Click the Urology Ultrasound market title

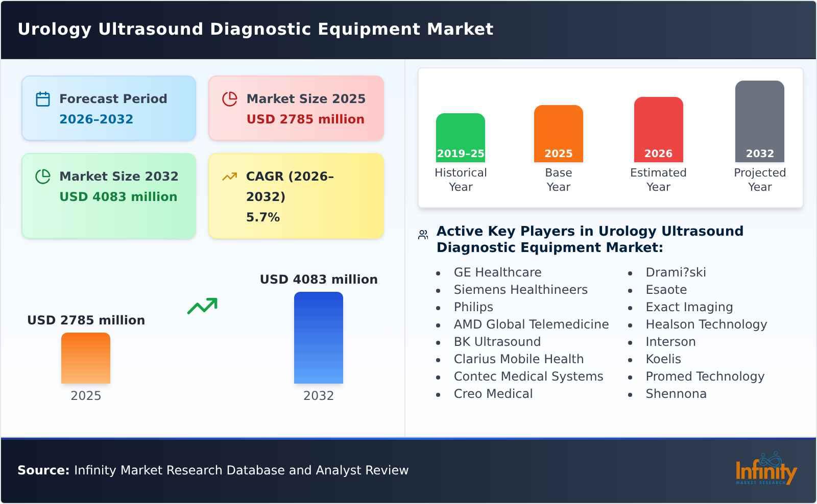pyautogui.click(x=255, y=29)
